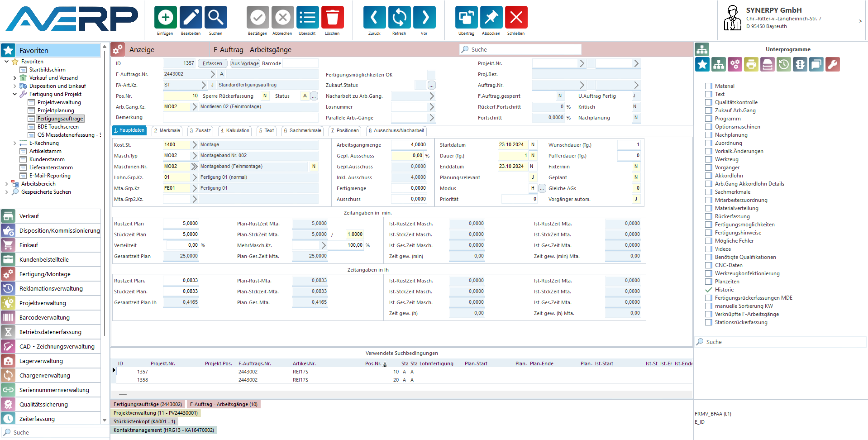Click the Bearbeiten pencil icon
Image resolution: width=868 pixels, height=440 pixels.
click(x=191, y=18)
